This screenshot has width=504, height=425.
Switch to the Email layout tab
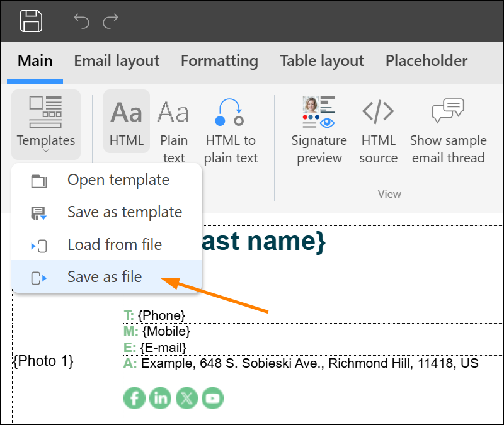click(117, 60)
